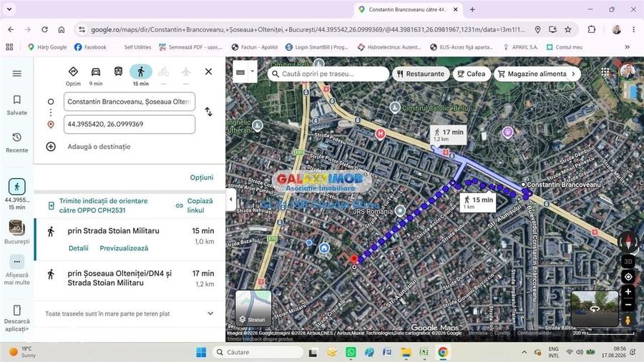Viewport: 644px width, 362px height.
Task: Switch to public transit mode icon
Action: 118,72
